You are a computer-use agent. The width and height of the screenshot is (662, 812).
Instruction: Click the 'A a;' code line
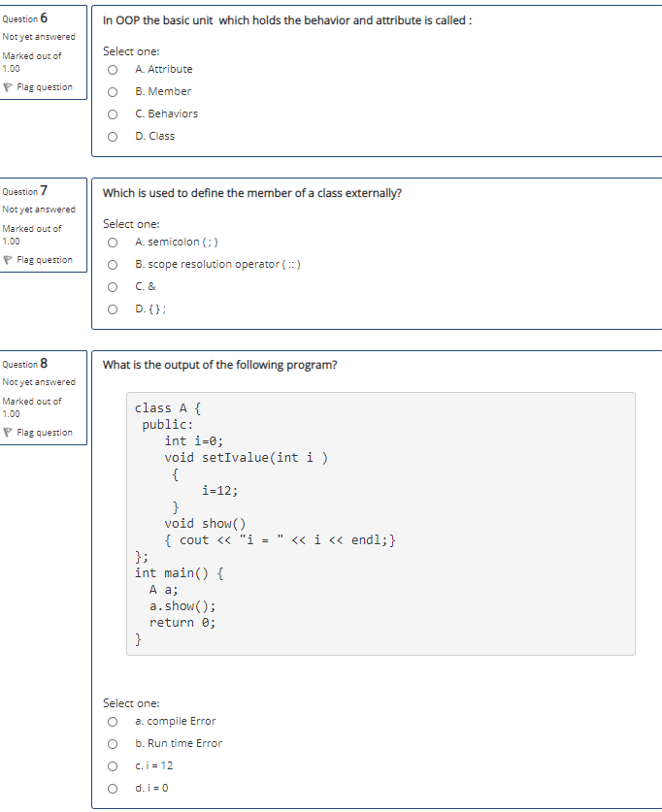coord(164,589)
